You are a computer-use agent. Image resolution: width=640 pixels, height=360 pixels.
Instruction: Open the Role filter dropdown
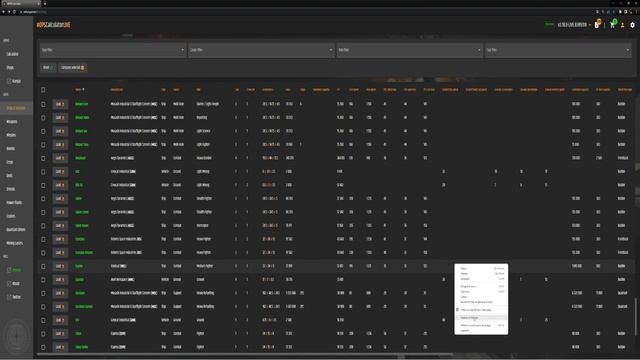point(409,50)
